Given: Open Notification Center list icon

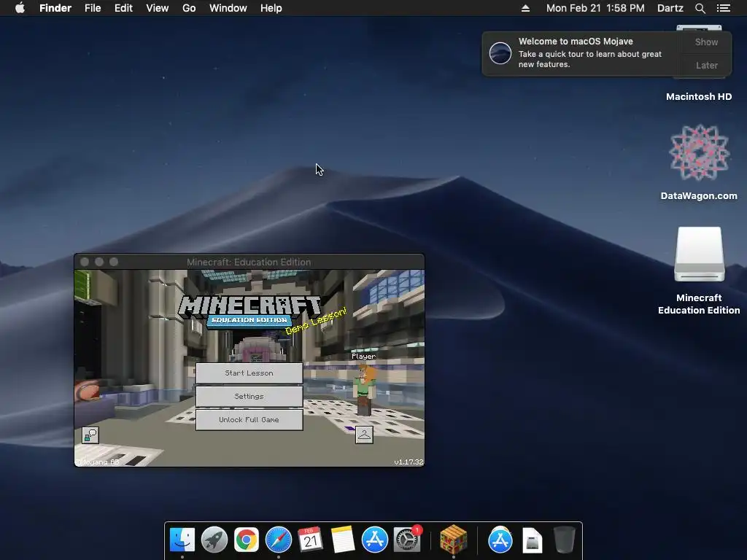Looking at the screenshot, I should [723, 8].
